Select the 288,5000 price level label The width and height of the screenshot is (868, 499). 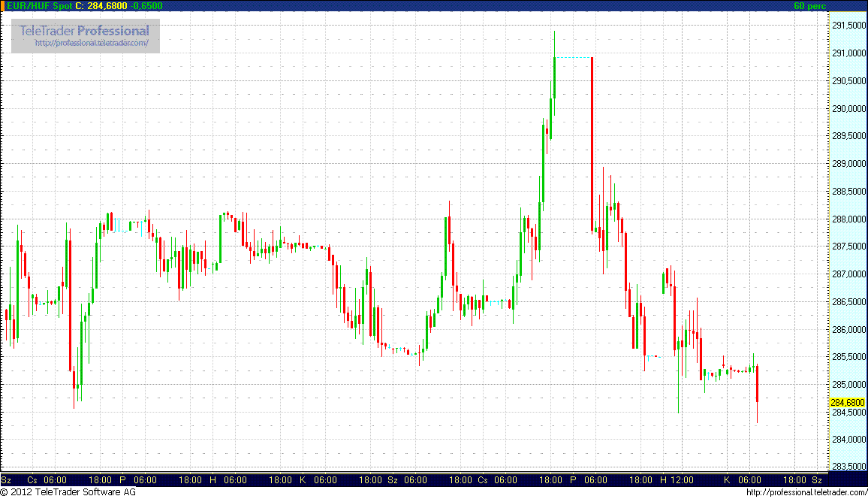click(849, 191)
